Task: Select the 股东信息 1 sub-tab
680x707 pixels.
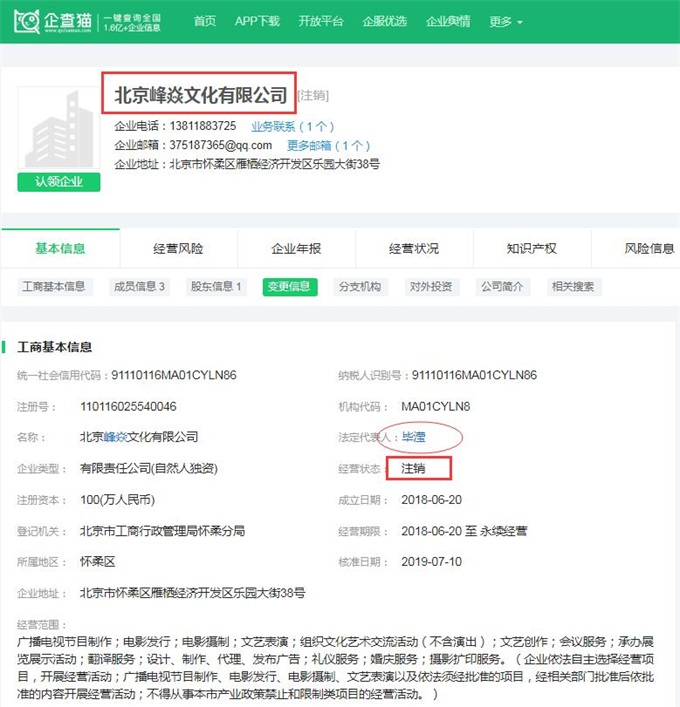Action: [x=216, y=286]
